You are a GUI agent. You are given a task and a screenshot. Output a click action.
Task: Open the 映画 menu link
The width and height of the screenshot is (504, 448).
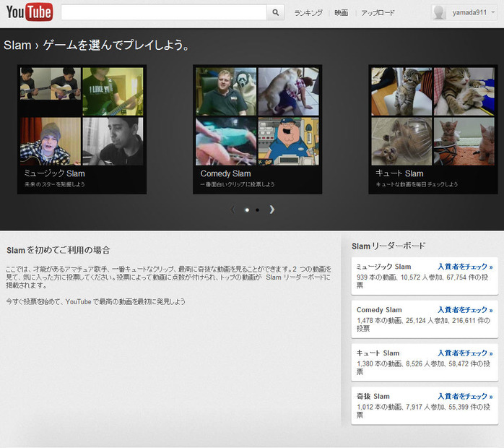pos(342,13)
